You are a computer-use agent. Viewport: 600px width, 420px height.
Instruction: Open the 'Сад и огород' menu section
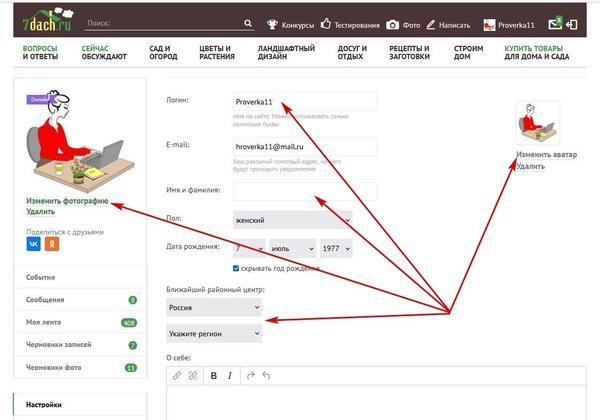pyautogui.click(x=166, y=52)
